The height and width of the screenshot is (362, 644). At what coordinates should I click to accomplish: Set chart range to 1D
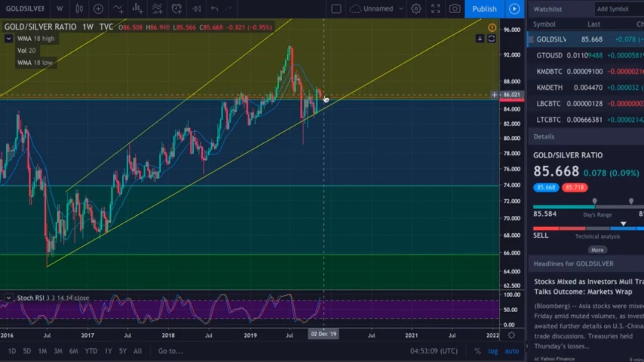coord(12,351)
